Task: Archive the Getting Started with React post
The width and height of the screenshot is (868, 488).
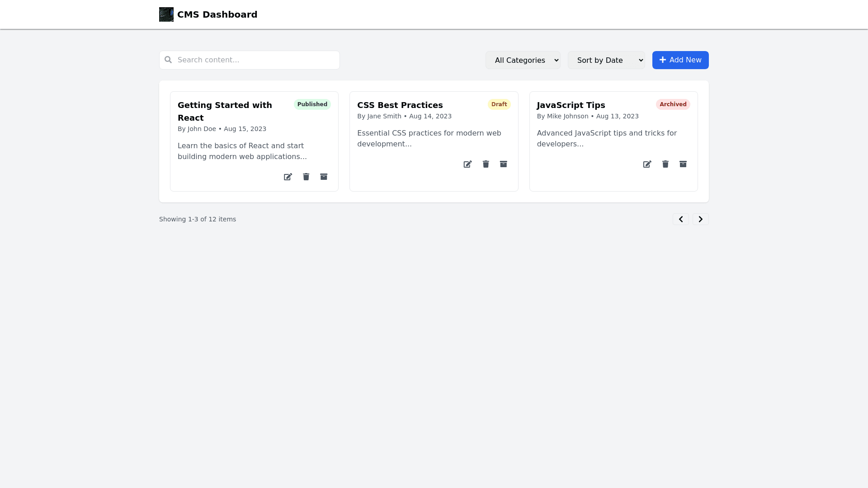Action: (324, 177)
